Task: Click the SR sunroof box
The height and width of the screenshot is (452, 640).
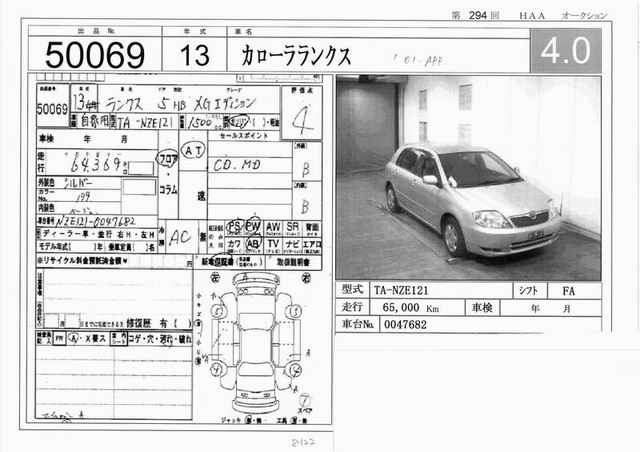Action: coord(292,228)
